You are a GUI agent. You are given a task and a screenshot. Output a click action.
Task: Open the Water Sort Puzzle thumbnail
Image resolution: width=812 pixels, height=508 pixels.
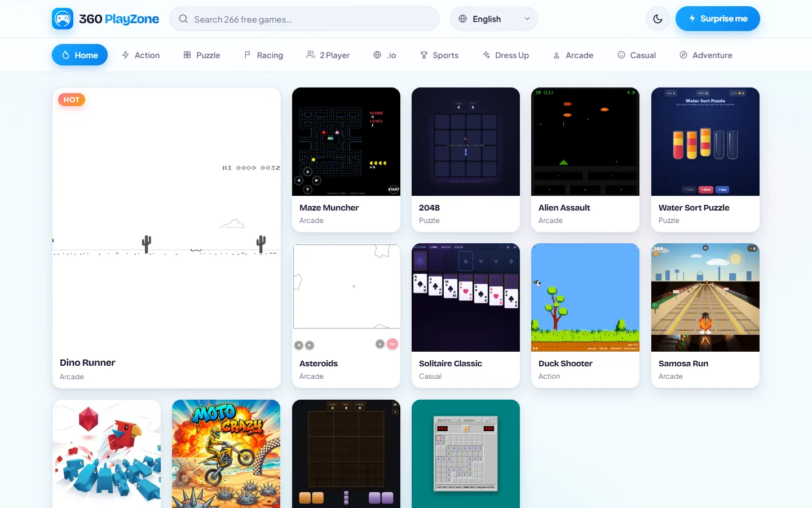pyautogui.click(x=705, y=142)
